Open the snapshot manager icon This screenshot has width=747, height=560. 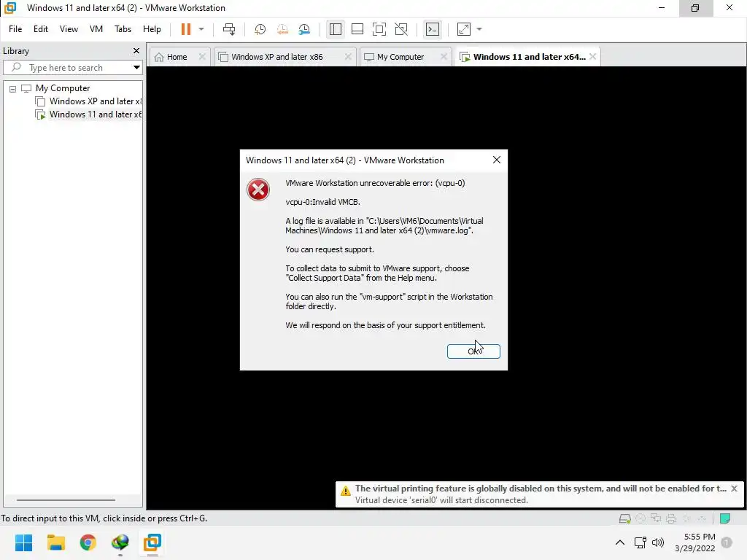point(304,29)
